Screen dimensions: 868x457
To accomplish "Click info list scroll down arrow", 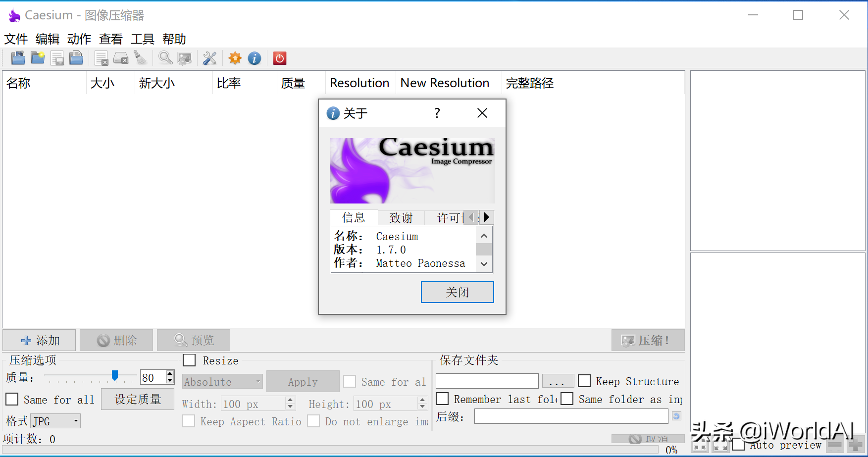I will point(484,264).
